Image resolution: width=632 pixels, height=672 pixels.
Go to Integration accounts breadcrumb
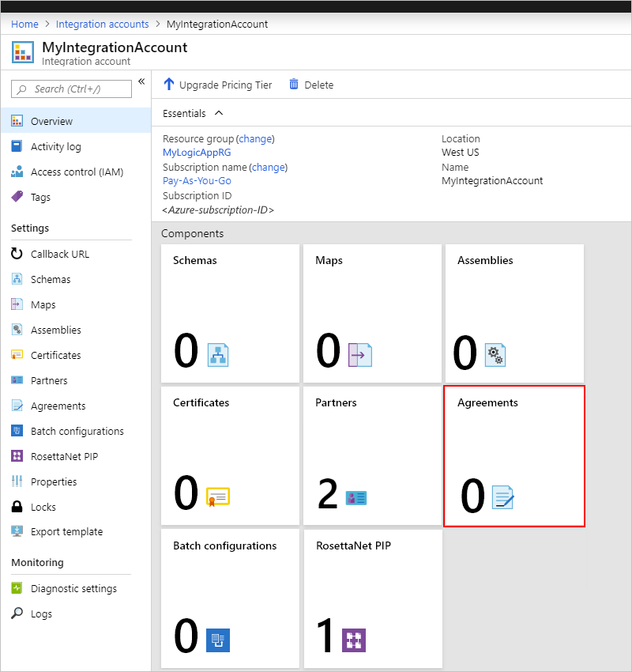coord(103,24)
